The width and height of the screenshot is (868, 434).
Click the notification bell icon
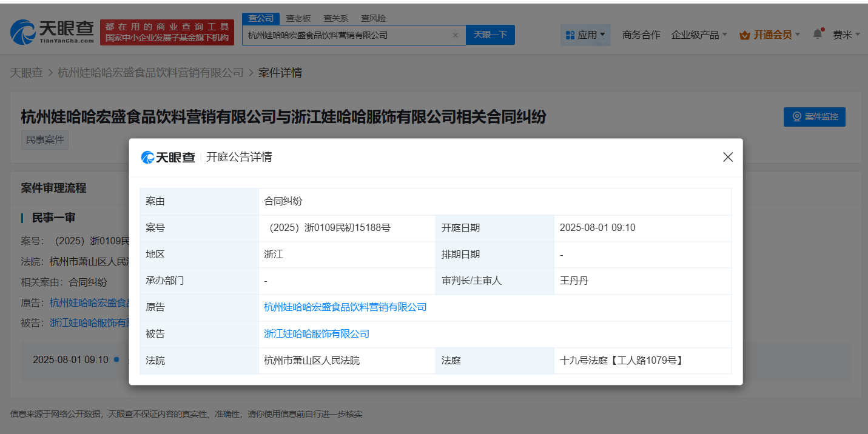pyautogui.click(x=818, y=34)
